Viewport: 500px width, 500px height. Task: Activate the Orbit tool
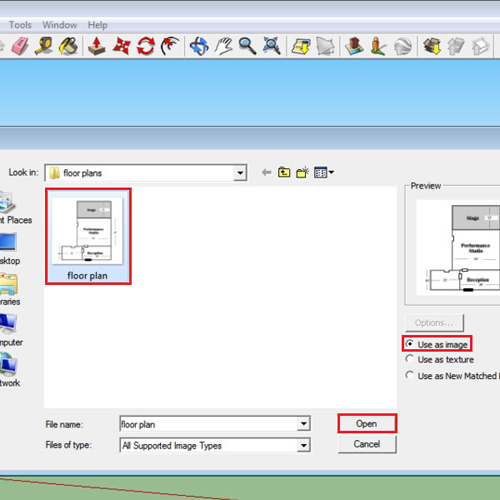199,46
